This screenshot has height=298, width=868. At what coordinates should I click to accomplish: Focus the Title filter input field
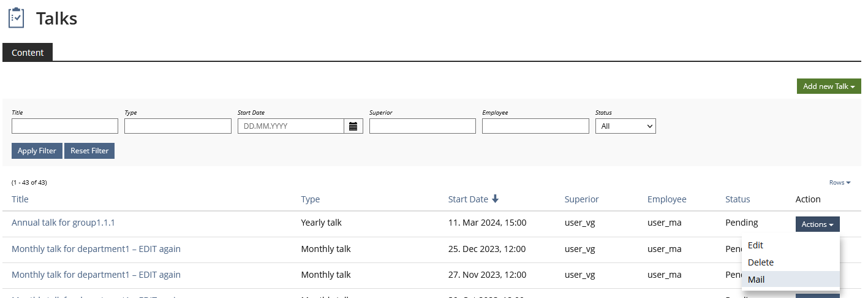65,126
